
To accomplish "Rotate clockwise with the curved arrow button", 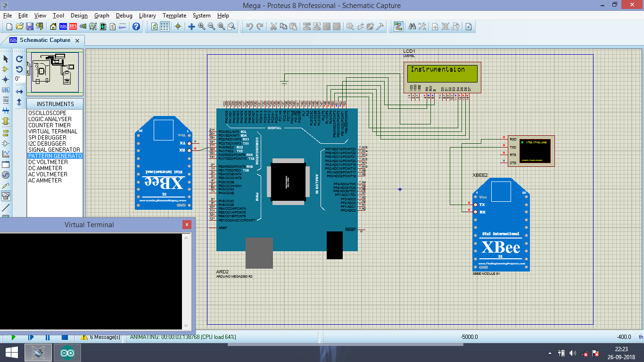I will 19,59.
